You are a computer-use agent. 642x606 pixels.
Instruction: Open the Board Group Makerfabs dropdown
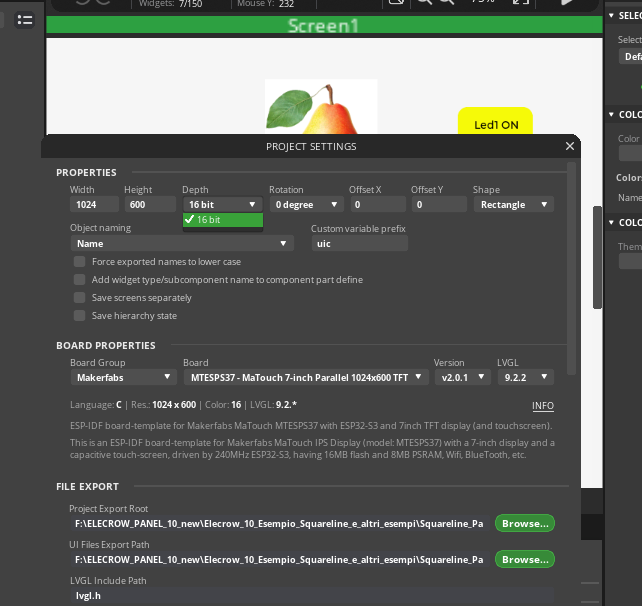[124, 378]
